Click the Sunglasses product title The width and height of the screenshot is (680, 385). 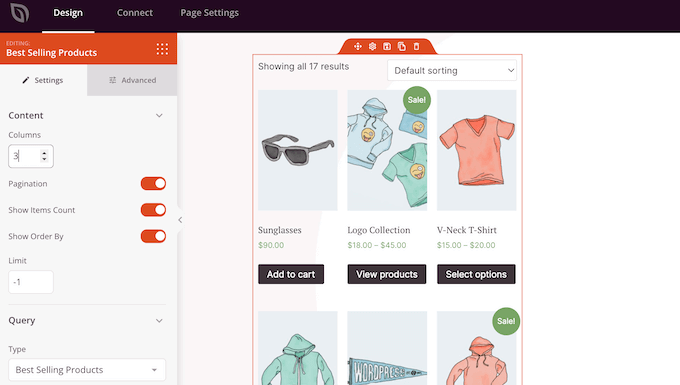click(280, 230)
